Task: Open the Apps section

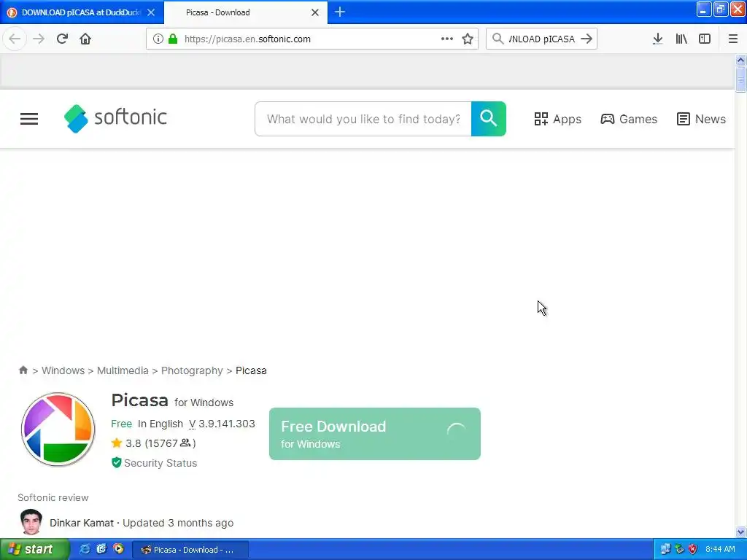Action: click(557, 119)
